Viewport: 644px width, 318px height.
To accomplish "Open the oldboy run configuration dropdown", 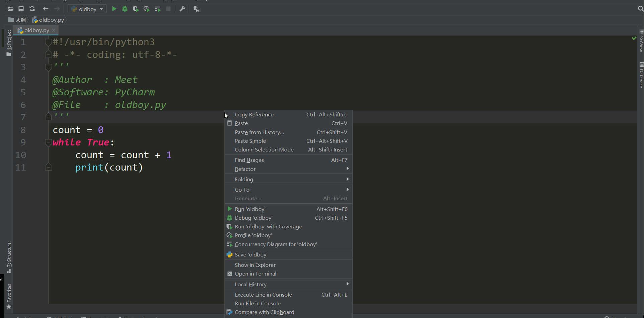I will pos(87,9).
